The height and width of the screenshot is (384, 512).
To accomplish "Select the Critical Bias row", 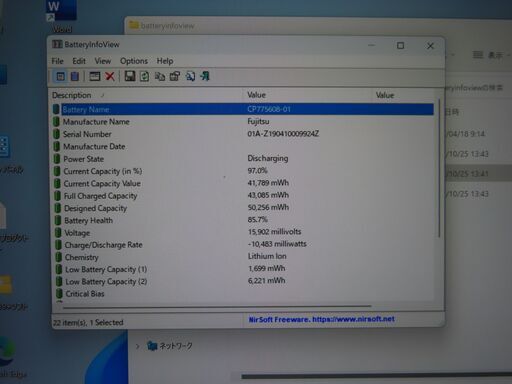I will [243, 294].
